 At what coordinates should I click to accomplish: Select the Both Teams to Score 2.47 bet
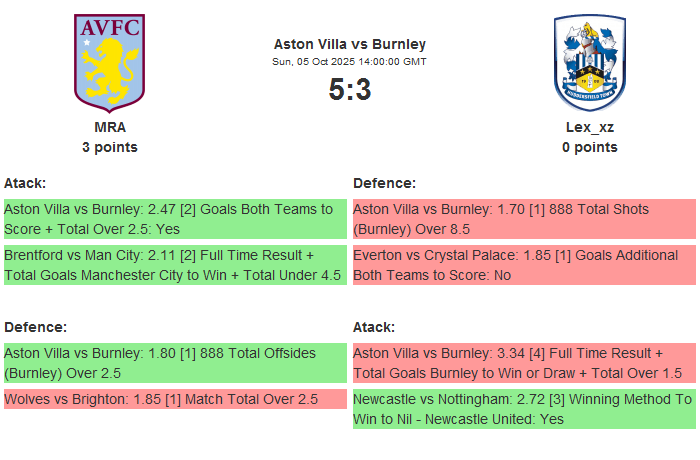(x=175, y=218)
